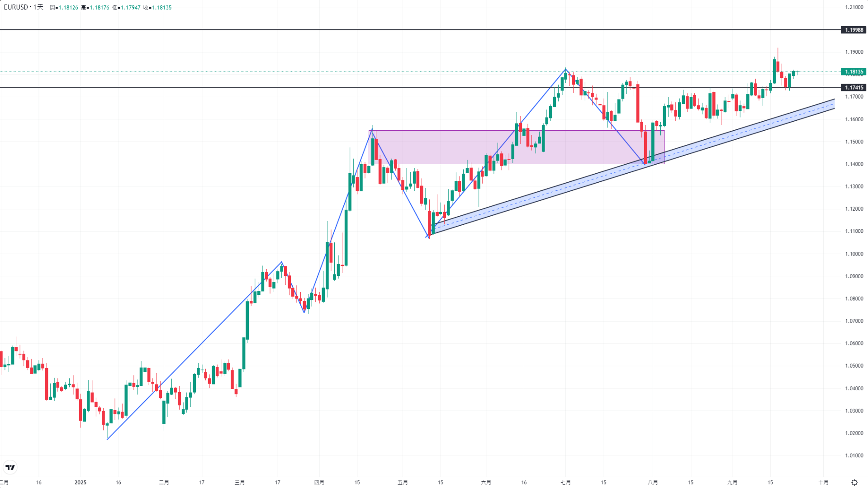
Task: Select the long blue trend line from January low
Action: [194, 351]
